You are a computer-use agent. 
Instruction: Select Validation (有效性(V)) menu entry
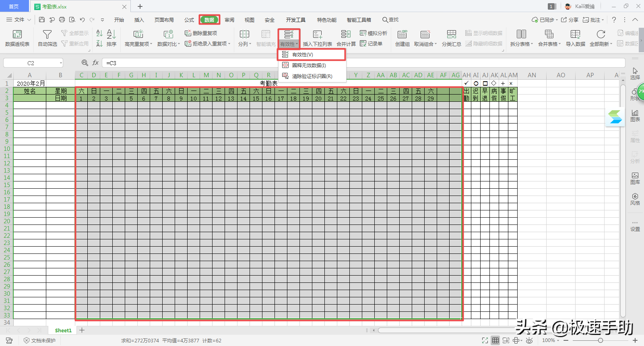tap(312, 54)
